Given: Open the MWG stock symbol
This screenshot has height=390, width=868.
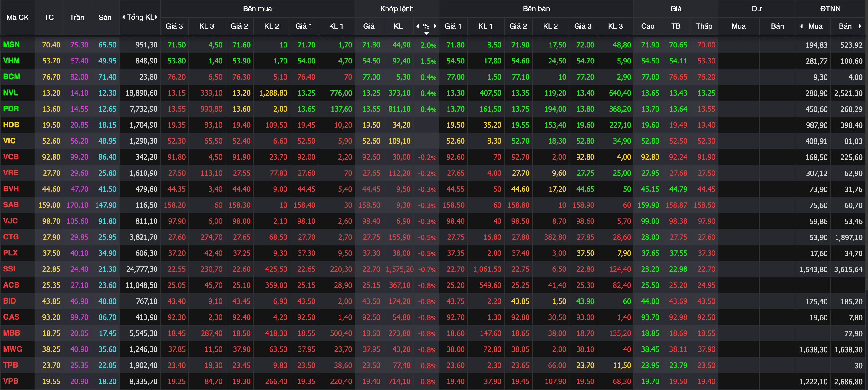Looking at the screenshot, I should 13,349.
